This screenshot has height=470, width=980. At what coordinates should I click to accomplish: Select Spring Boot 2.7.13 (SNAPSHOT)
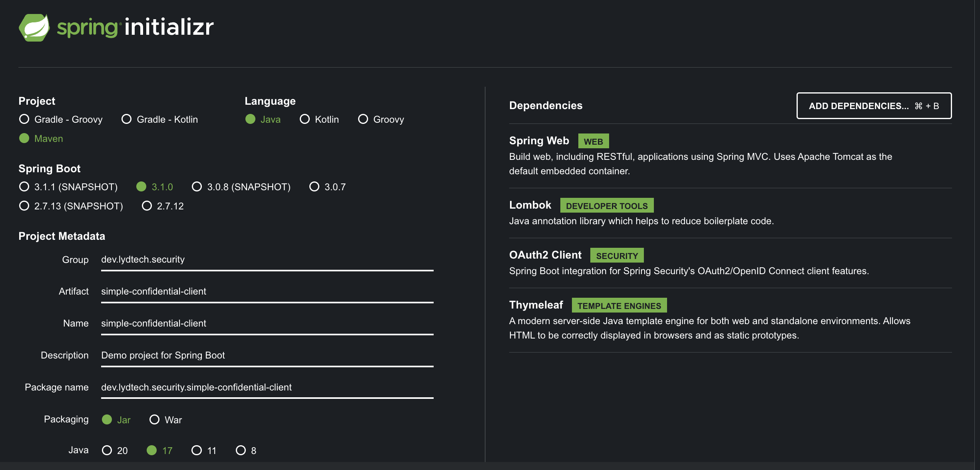pos(71,206)
